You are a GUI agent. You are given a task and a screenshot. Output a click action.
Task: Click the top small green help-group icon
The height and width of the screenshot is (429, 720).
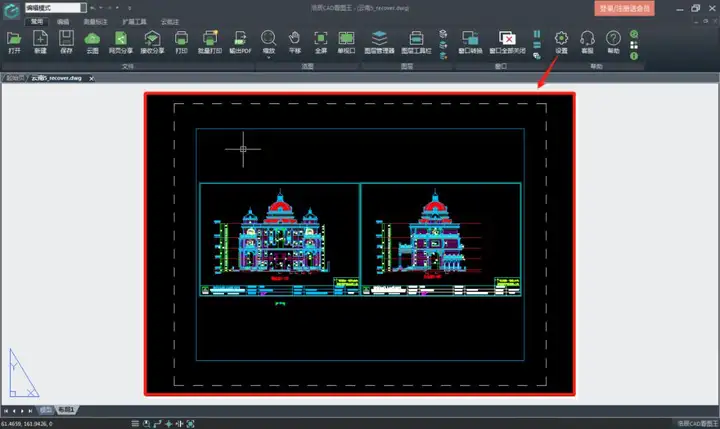[x=634, y=34]
